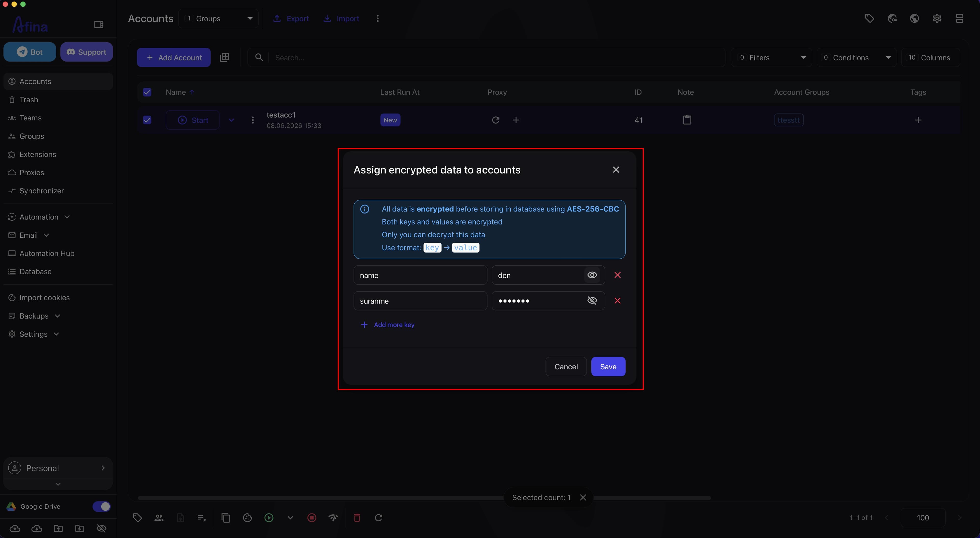Open Import cookies in sidebar
The image size is (980, 538).
[x=58, y=298]
